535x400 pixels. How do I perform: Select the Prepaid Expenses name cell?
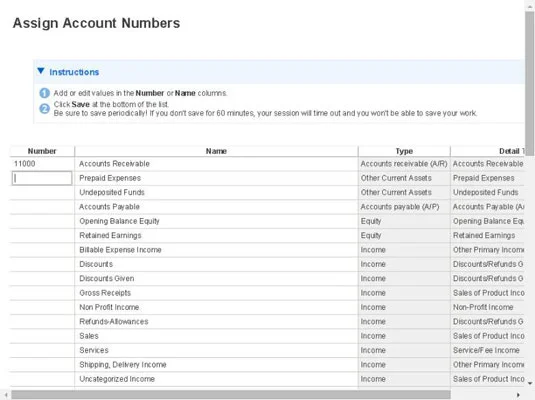(216, 178)
